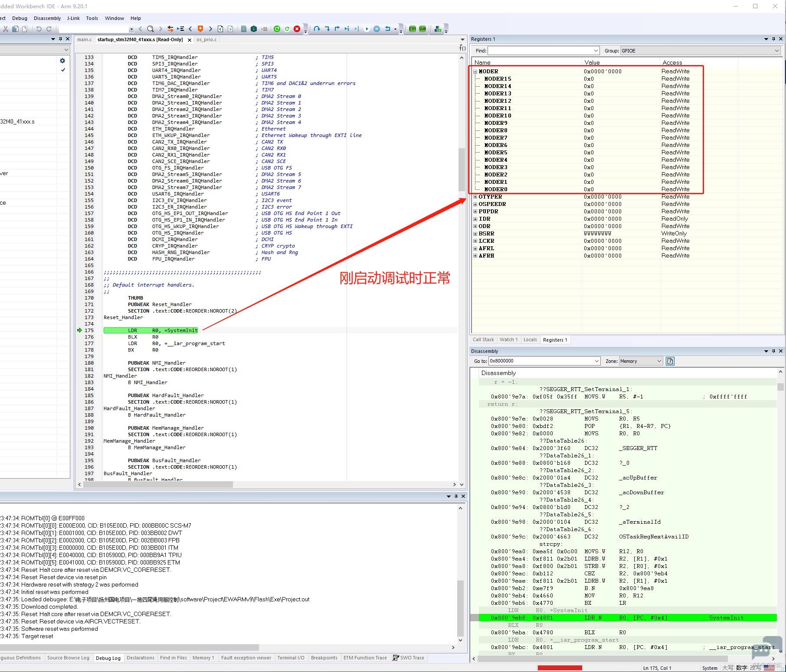The width and height of the screenshot is (786, 672).
Task: Toggle pin on Debug Log panel
Action: click(456, 496)
